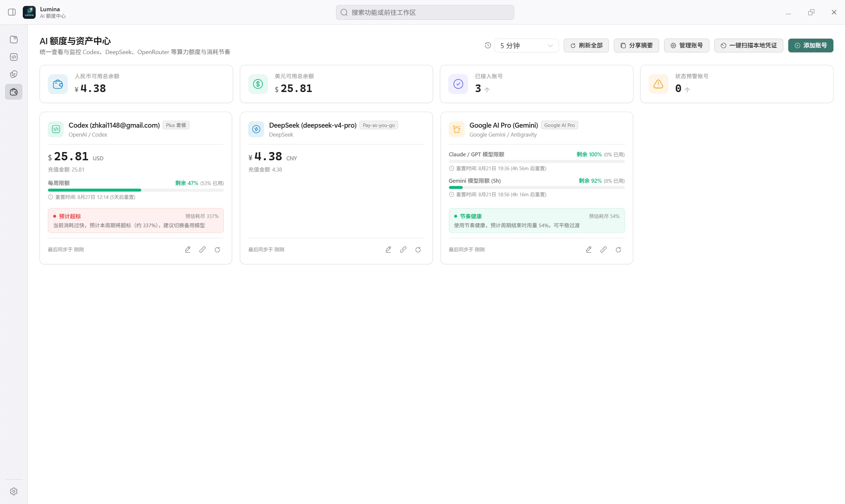
Task: Click dollar icon in 美元可用总余额 card
Action: [258, 84]
